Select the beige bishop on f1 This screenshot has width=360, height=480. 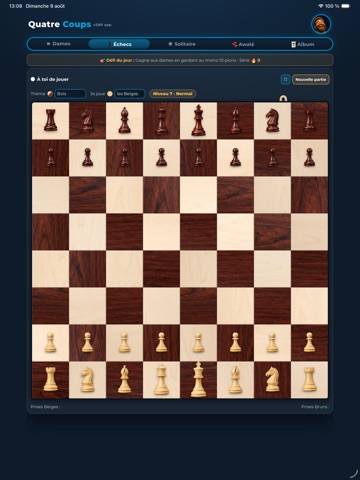coord(235,379)
